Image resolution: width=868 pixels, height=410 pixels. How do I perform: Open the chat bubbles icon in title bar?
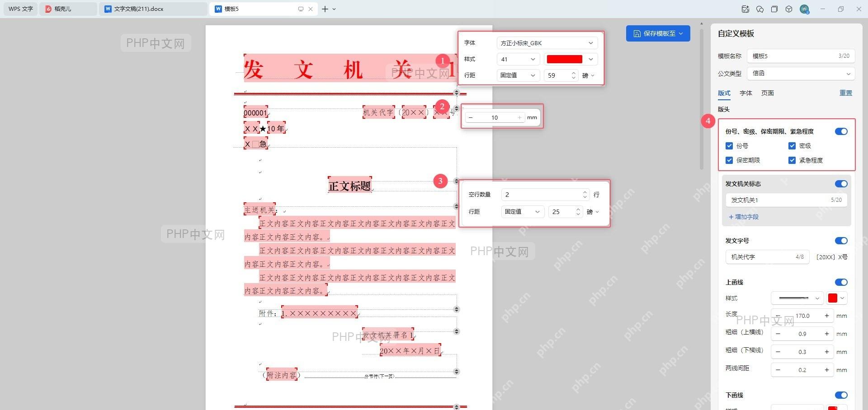[760, 9]
